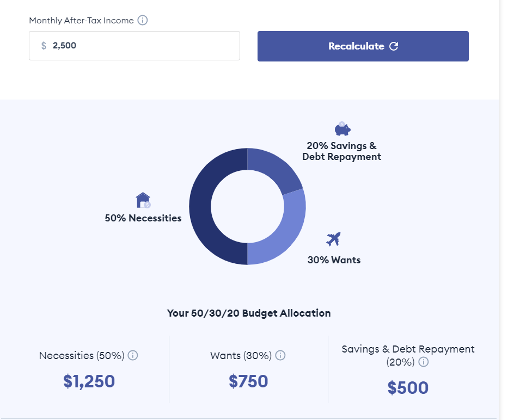Click the $750 Wants amount
Image resolution: width=508 pixels, height=420 pixels.
[249, 381]
